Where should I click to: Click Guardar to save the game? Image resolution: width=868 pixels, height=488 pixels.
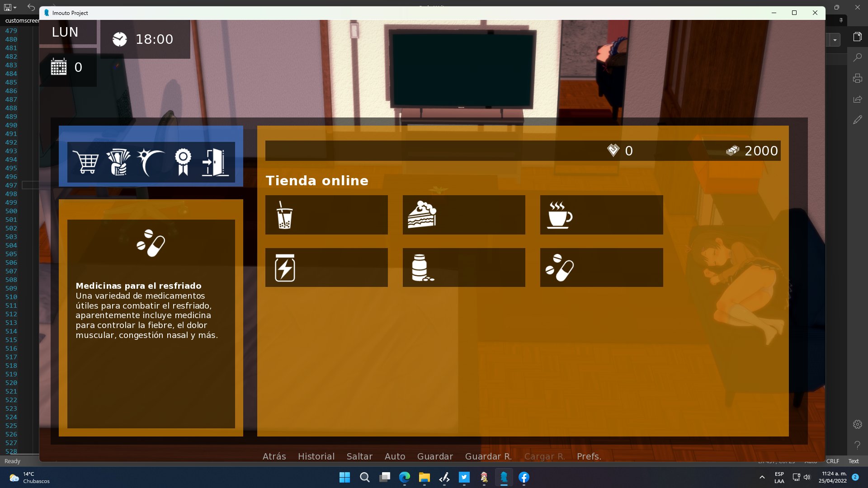pos(435,456)
